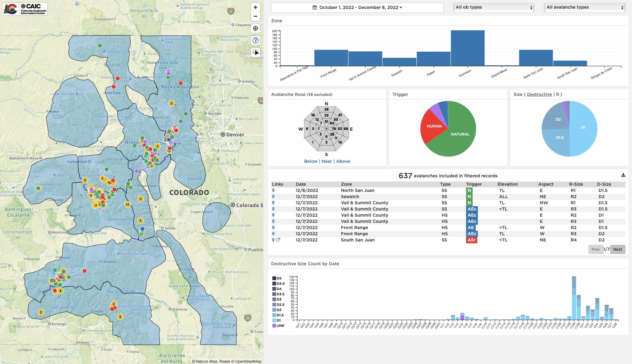Select the D2 slice of Size pie
The image size is (632, 364).
(558, 119)
